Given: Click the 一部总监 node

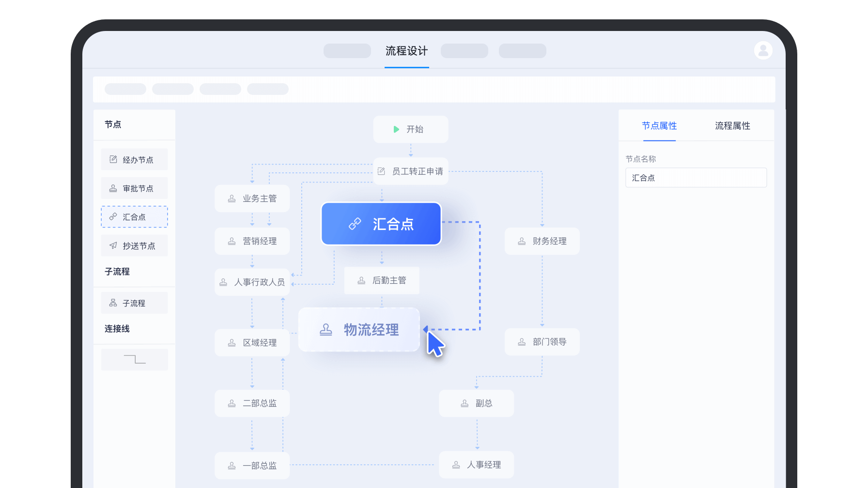Looking at the screenshot, I should [x=252, y=466].
